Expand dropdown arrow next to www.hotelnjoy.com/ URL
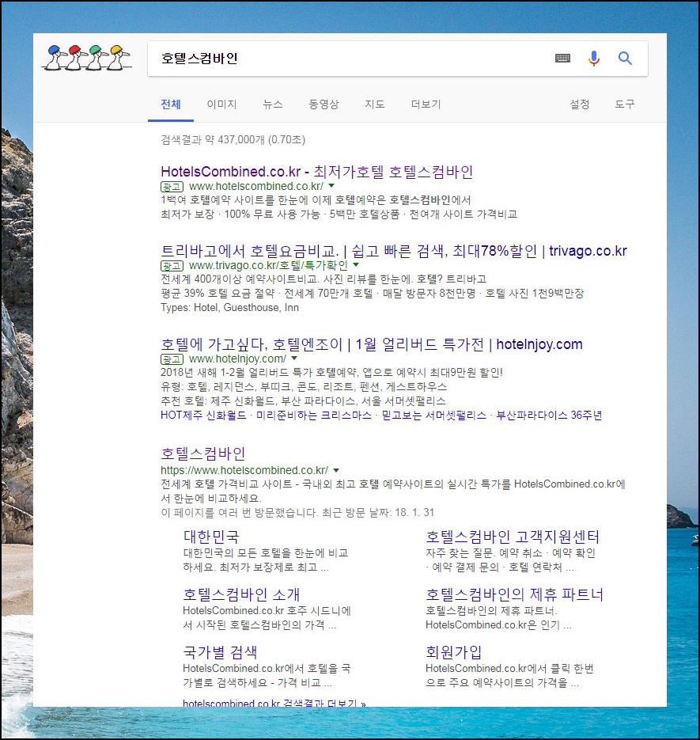 [x=294, y=359]
